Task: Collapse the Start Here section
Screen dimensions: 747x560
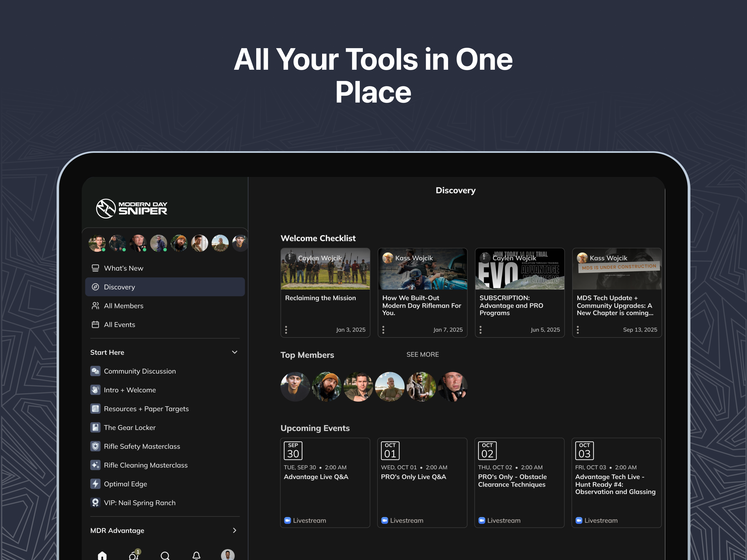Action: click(235, 352)
